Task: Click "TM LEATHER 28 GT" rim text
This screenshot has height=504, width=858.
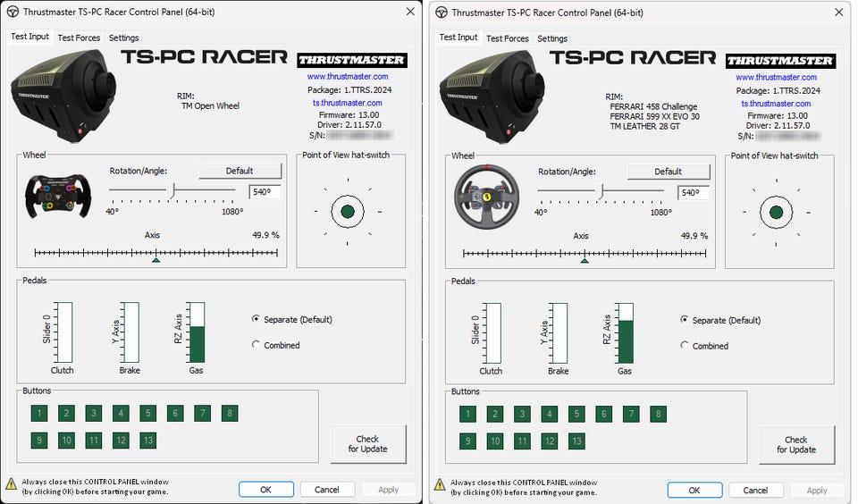Action: (644, 126)
